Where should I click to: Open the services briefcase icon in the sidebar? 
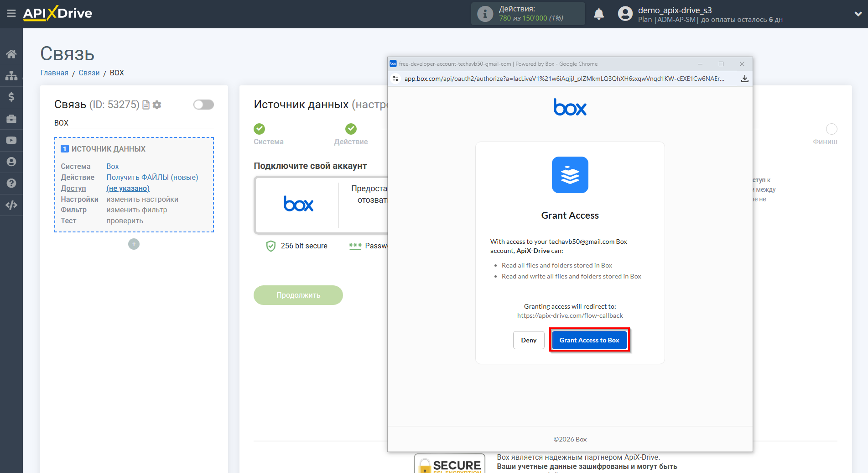[11, 118]
